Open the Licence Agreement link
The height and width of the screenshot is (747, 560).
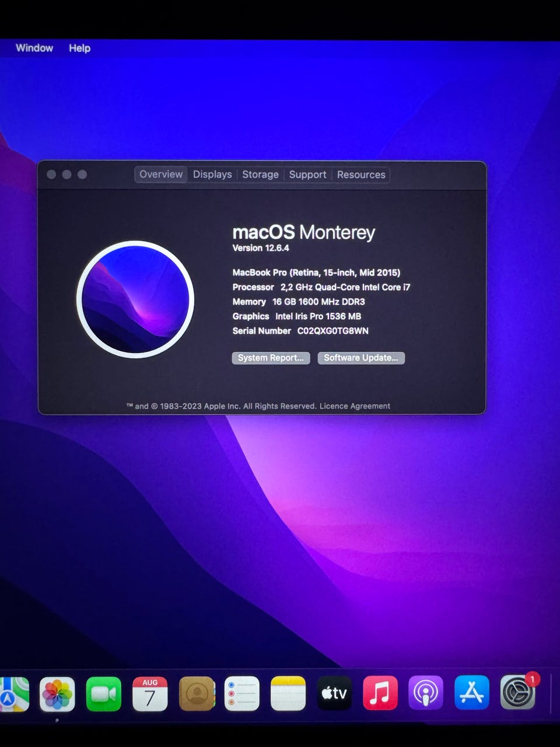[x=355, y=406]
